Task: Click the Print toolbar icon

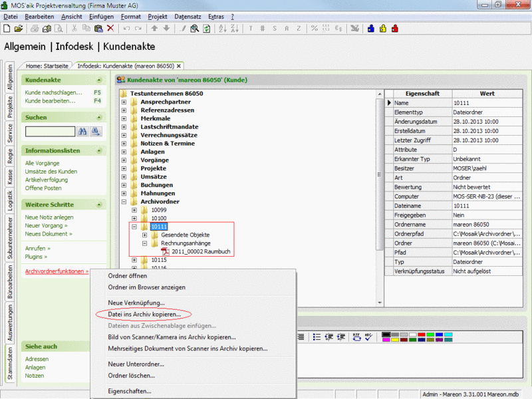Action: (35, 29)
